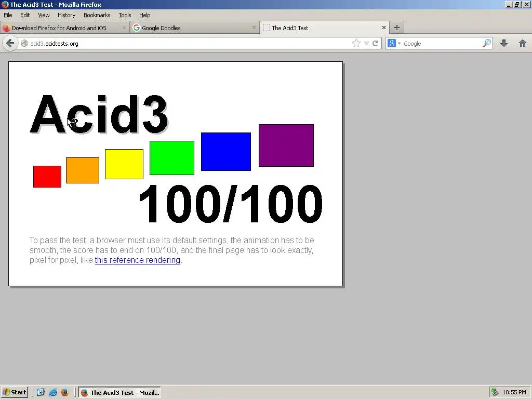Click the red square
Screen dimensions: 532x399
pyautogui.click(x=47, y=177)
